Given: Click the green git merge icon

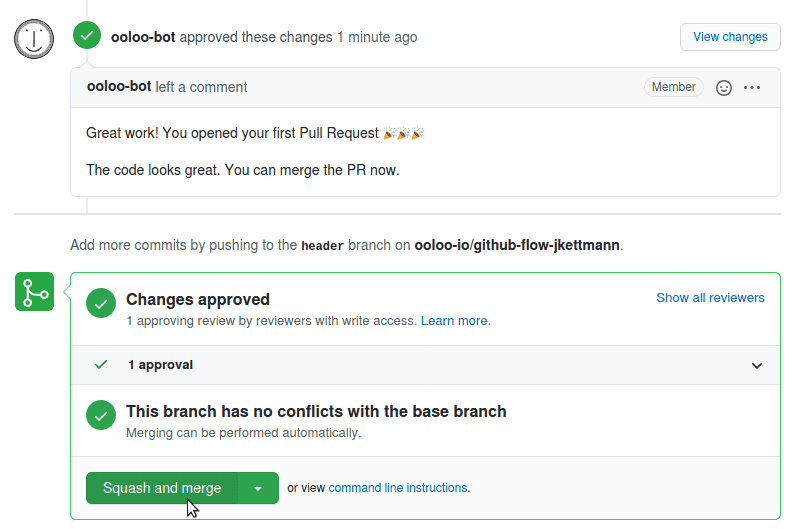Looking at the screenshot, I should [x=35, y=292].
